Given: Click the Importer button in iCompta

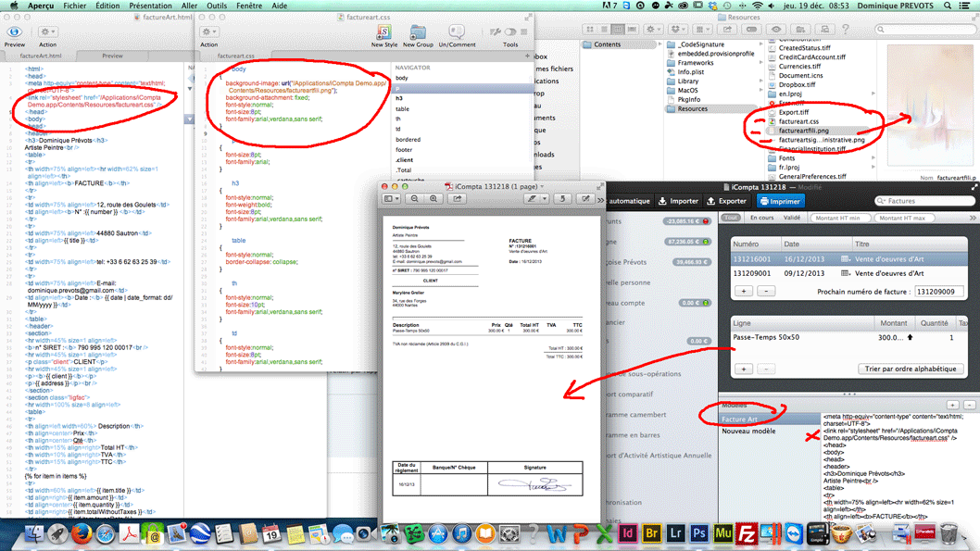Looking at the screenshot, I should pos(678,201).
